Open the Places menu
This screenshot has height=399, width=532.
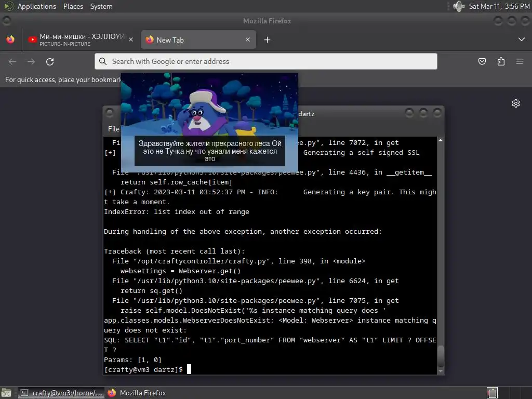tap(73, 6)
